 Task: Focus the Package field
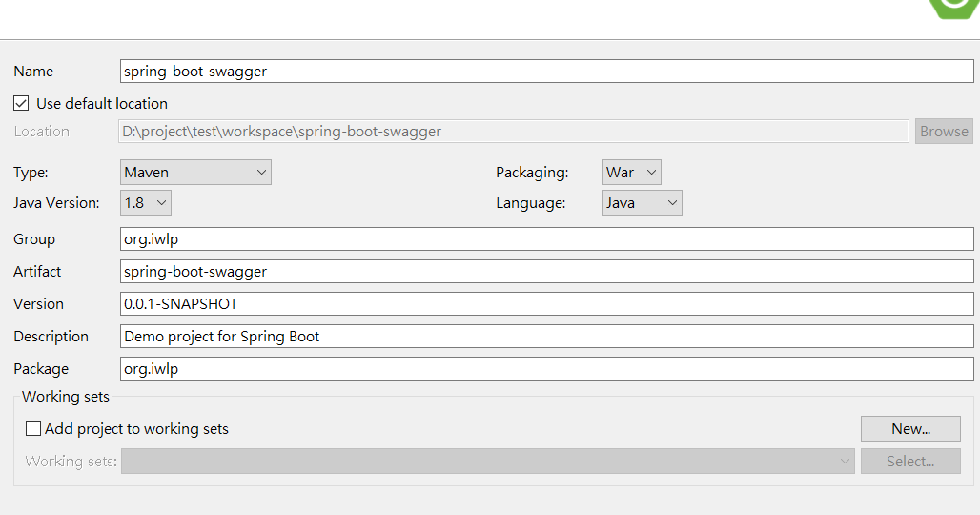547,369
